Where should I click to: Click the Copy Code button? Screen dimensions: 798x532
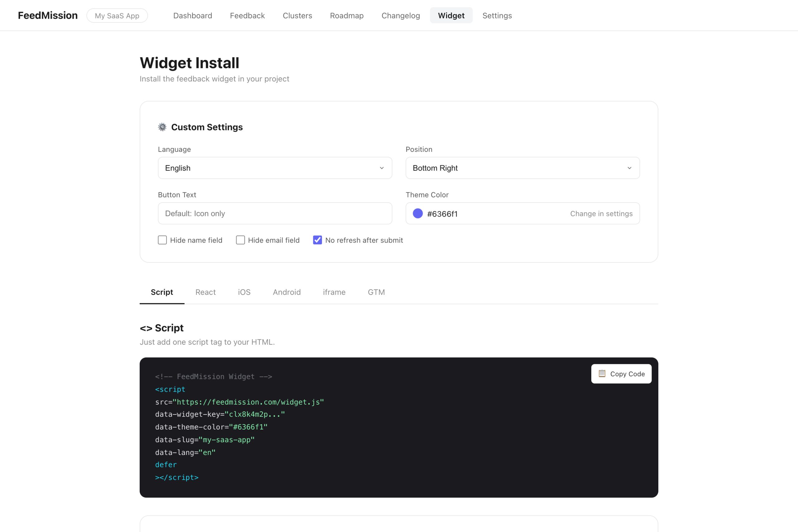(621, 374)
